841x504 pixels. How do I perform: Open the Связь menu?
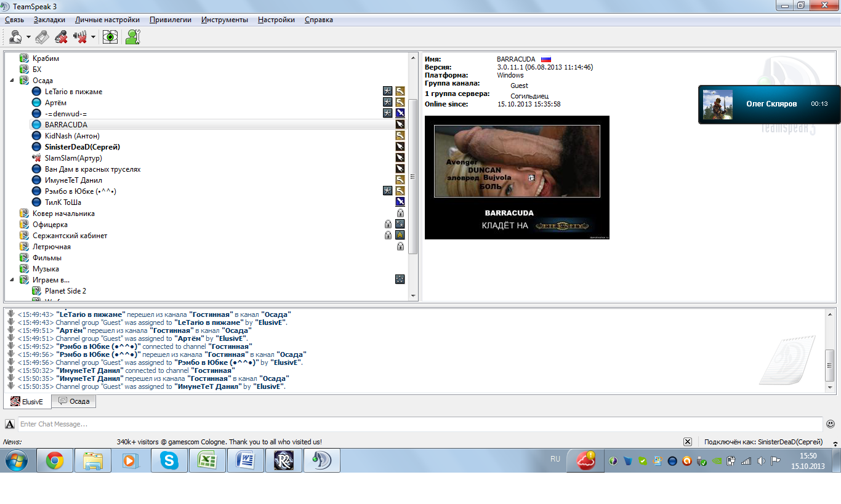[x=14, y=20]
